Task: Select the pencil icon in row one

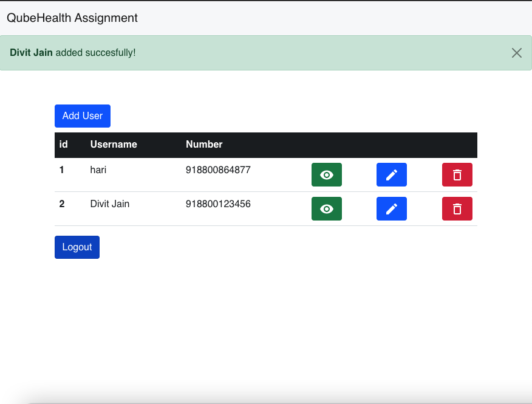Action: (x=392, y=174)
